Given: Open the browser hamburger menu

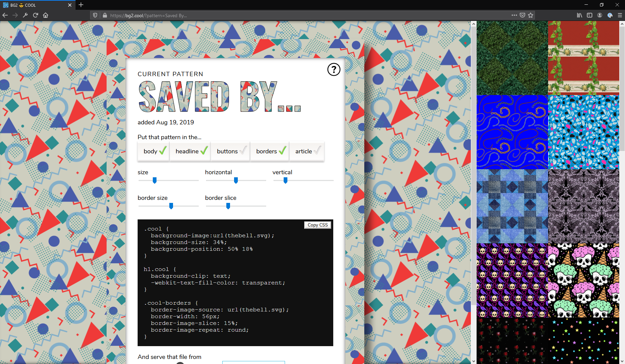Looking at the screenshot, I should [620, 15].
